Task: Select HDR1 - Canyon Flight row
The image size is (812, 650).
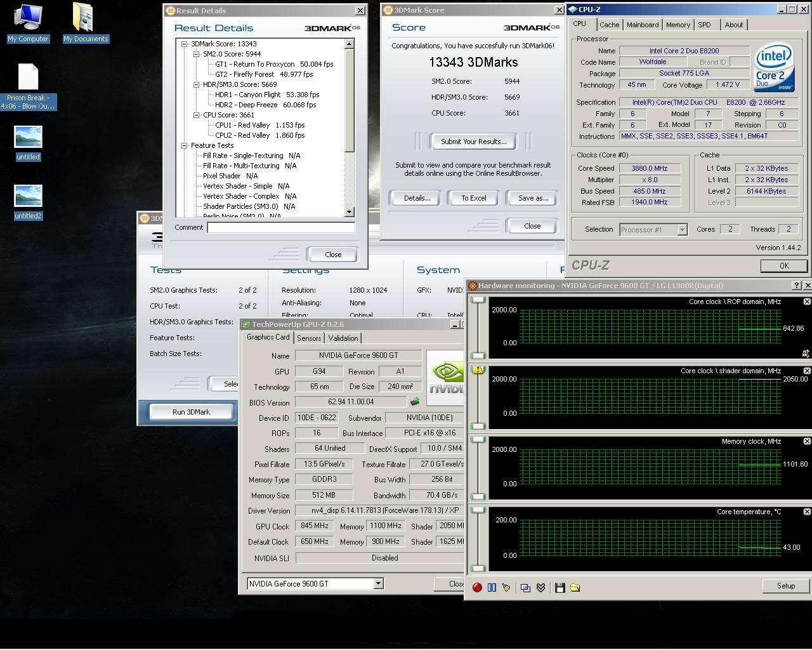Action: coord(267,95)
